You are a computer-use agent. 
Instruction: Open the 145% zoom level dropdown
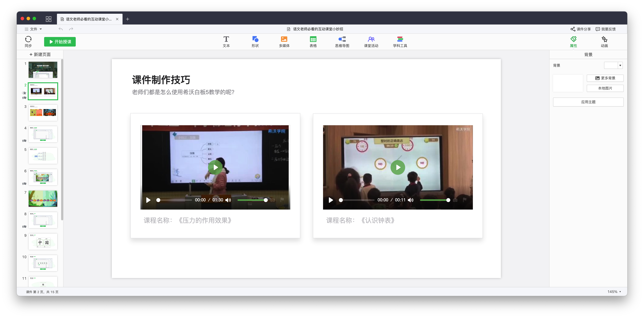(614, 292)
